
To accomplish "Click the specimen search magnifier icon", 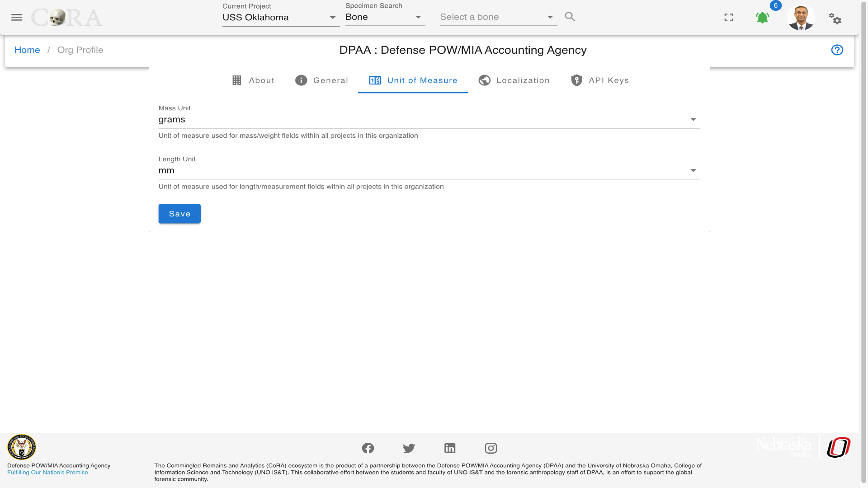I will click(570, 17).
